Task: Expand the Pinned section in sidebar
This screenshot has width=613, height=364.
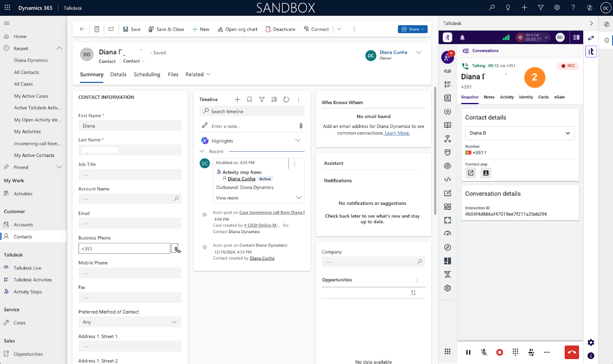Action: [x=59, y=167]
